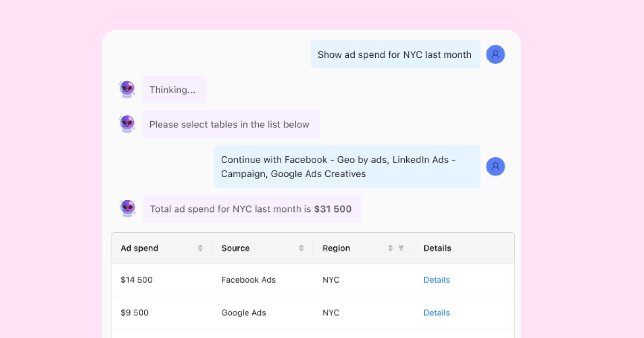This screenshot has height=338, width=644.
Task: Click the 'Thinking...' message bubble
Action: (x=174, y=90)
